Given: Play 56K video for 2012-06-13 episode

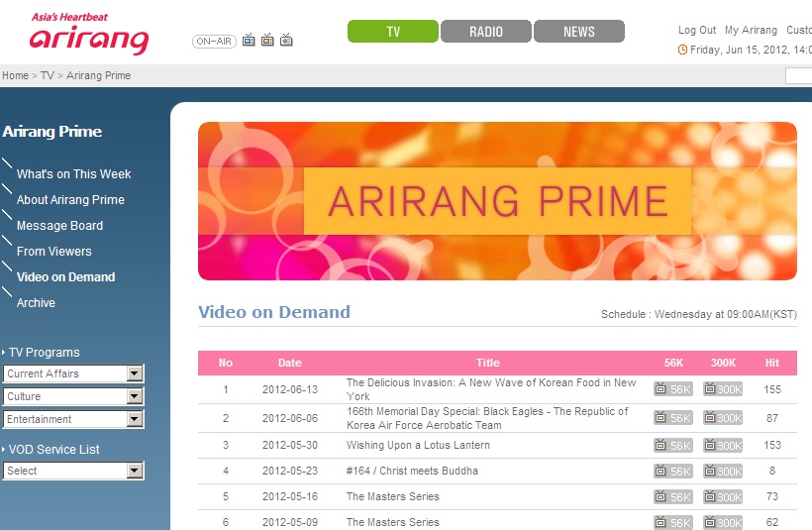Looking at the screenshot, I should click(672, 389).
